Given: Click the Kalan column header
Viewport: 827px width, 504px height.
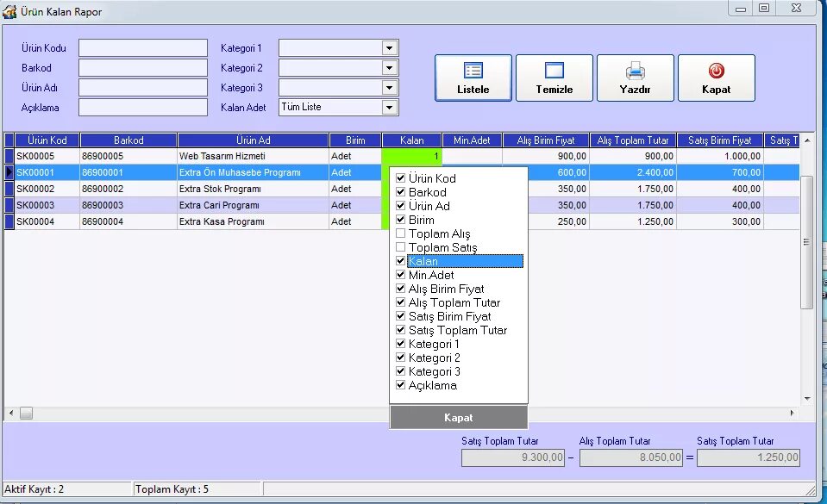Looking at the screenshot, I should tap(411, 140).
